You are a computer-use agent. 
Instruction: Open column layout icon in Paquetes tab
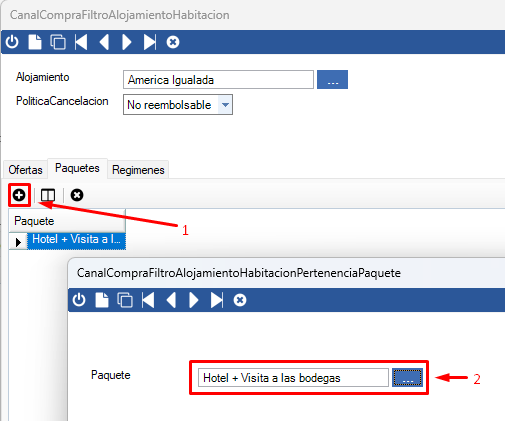click(x=48, y=195)
